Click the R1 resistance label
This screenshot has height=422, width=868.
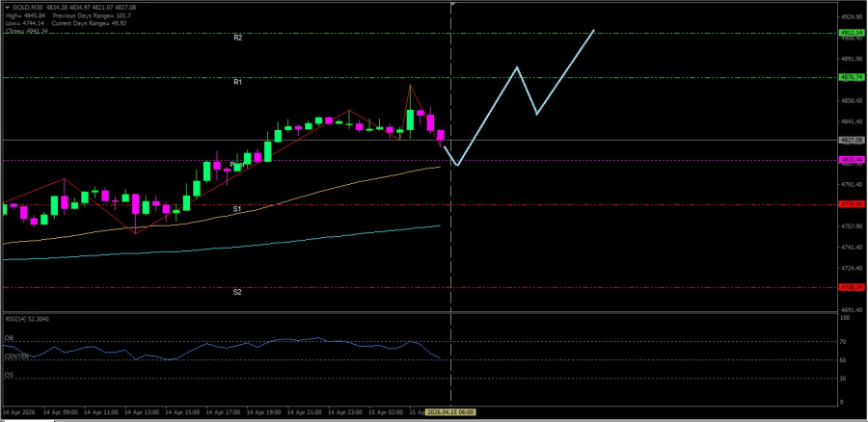point(237,83)
